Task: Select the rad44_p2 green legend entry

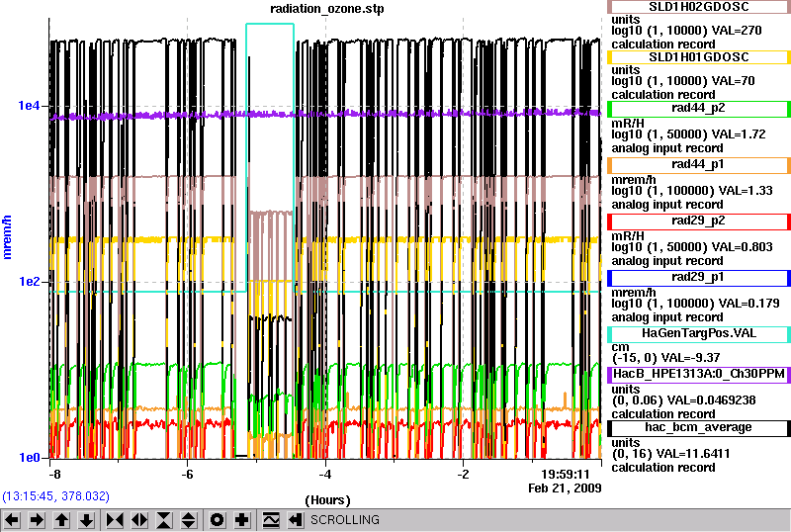Action: coord(699,108)
